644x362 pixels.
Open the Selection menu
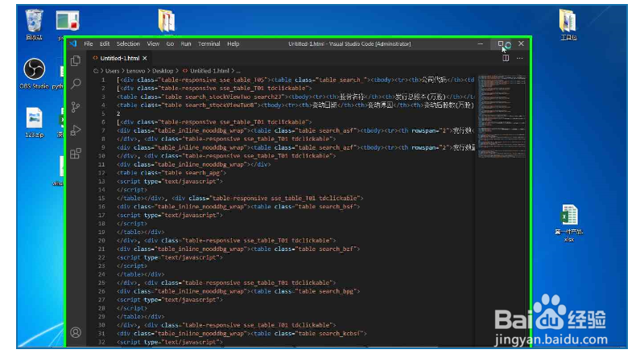128,43
